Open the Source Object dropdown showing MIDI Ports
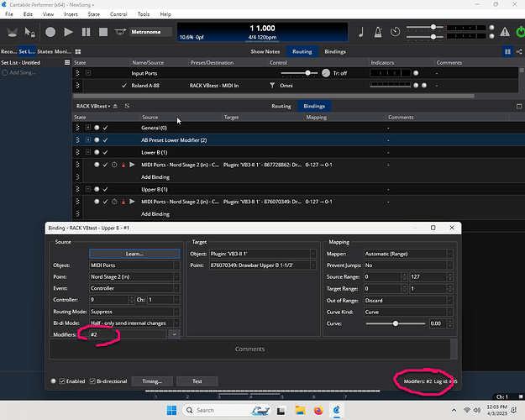This screenshot has width=525, height=420. click(x=134, y=265)
